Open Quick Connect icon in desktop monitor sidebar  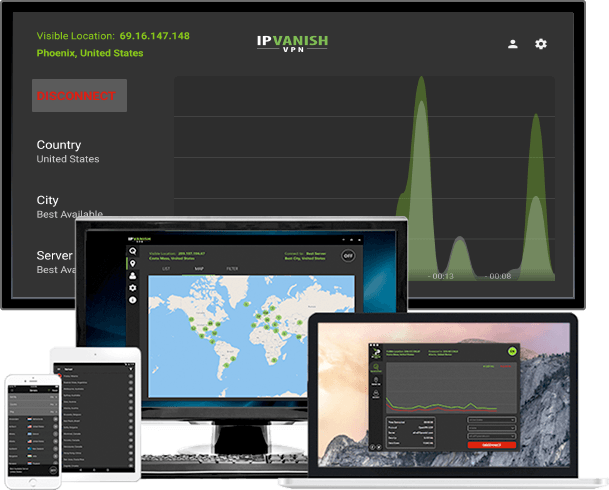point(132,251)
